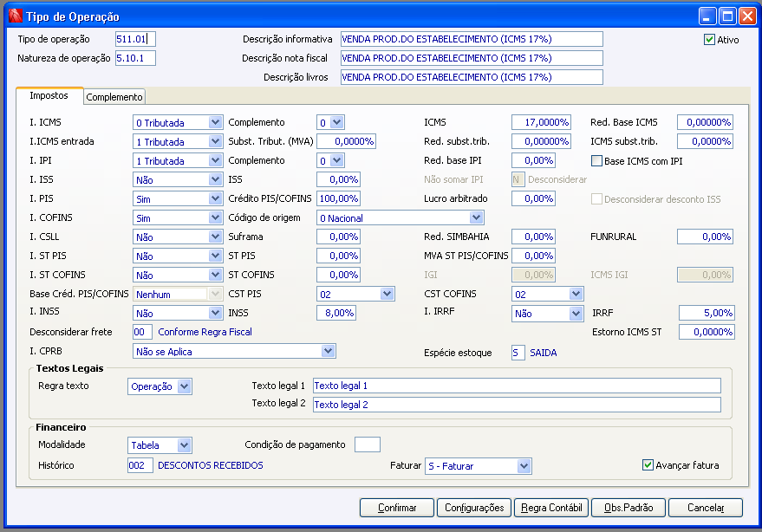Maximize the Tipo de Operação window
This screenshot has width=762, height=532.
(x=727, y=16)
